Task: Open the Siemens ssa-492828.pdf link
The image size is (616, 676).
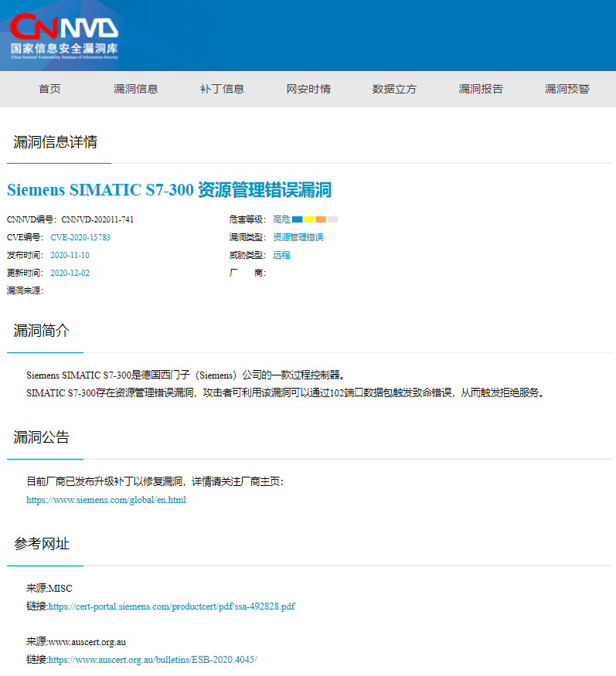Action: point(172,606)
